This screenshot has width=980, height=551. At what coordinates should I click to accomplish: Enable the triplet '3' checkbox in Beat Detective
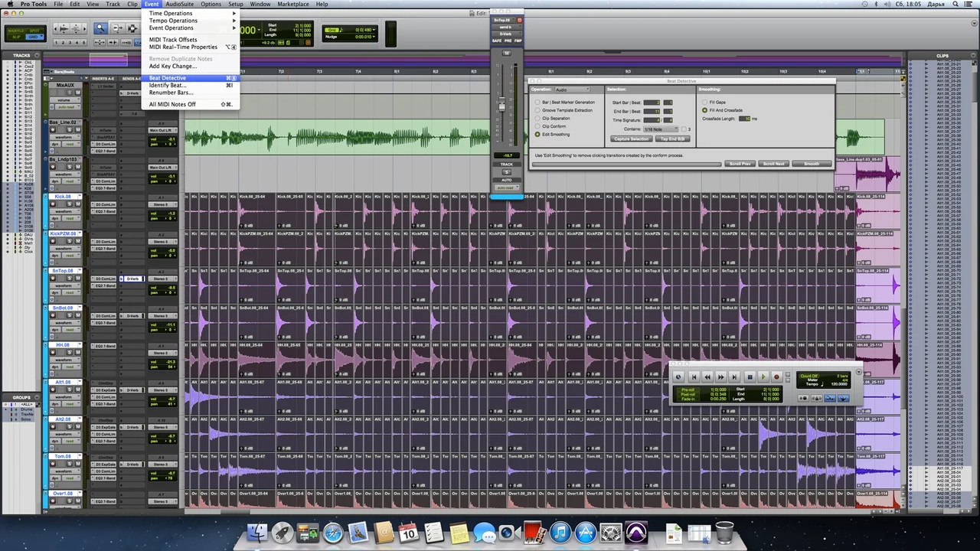point(684,129)
